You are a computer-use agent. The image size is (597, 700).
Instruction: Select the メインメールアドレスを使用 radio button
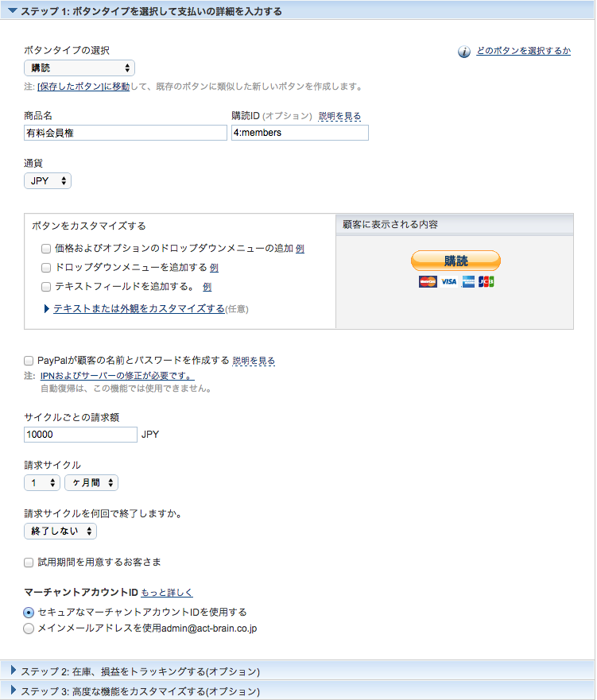tap(29, 628)
